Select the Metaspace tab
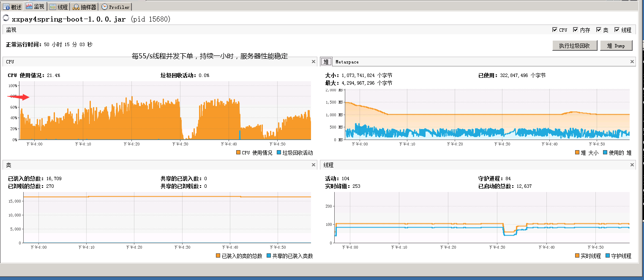This screenshot has width=644, height=280. [347, 62]
